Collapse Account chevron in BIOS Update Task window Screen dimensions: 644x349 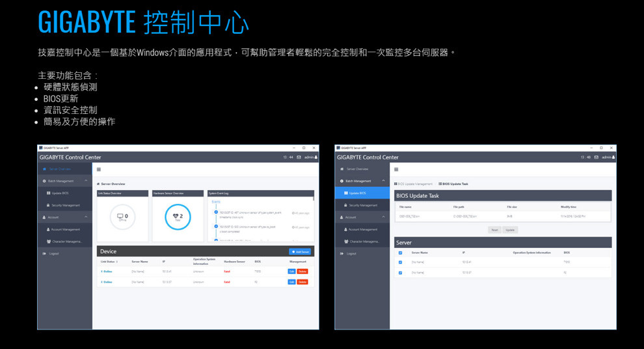[383, 217]
